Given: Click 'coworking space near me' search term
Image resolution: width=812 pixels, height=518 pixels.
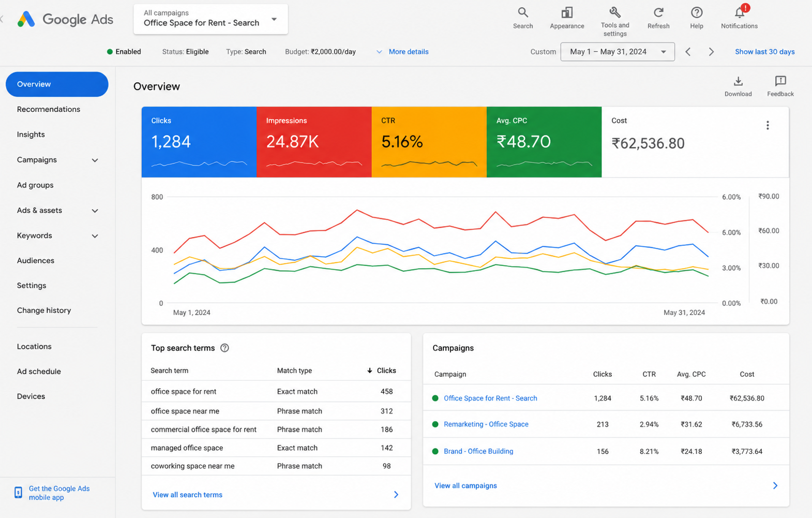Looking at the screenshot, I should point(192,466).
